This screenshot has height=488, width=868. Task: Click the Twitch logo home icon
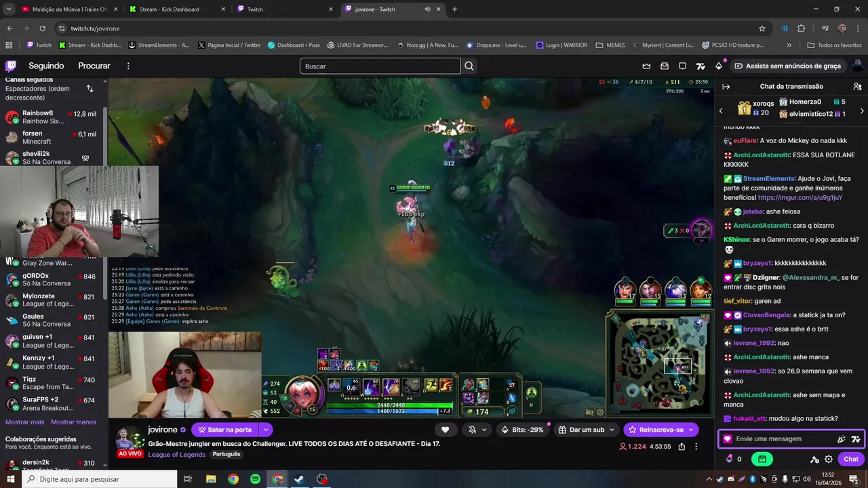point(11,66)
